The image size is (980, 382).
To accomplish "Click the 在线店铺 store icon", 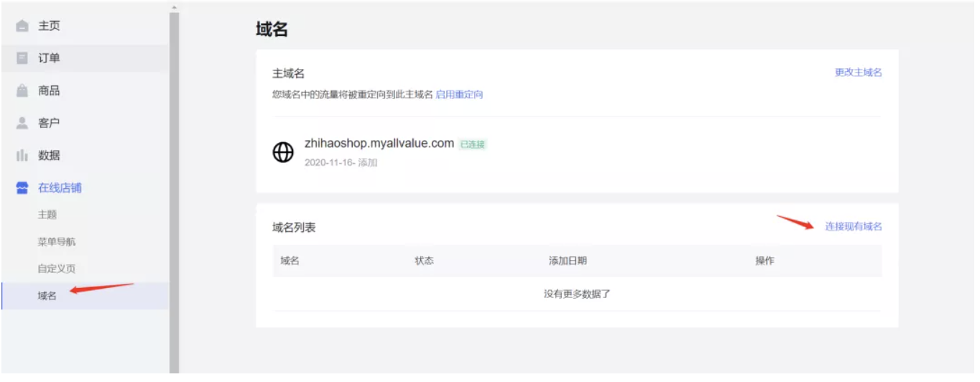I will (x=22, y=188).
